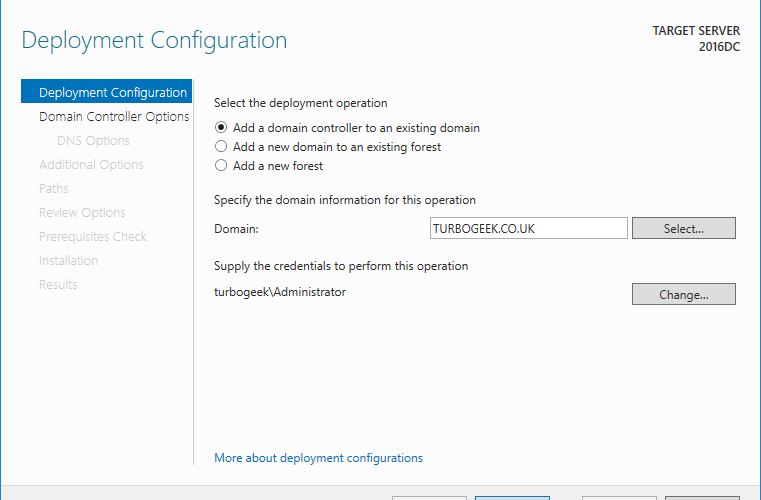Click Change... to supply different credentials
The height and width of the screenshot is (500, 761).
click(x=683, y=294)
